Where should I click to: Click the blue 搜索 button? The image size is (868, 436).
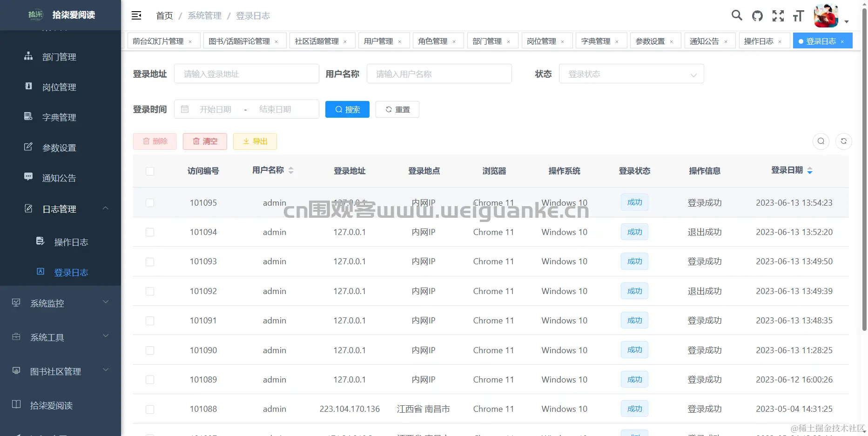(x=347, y=109)
